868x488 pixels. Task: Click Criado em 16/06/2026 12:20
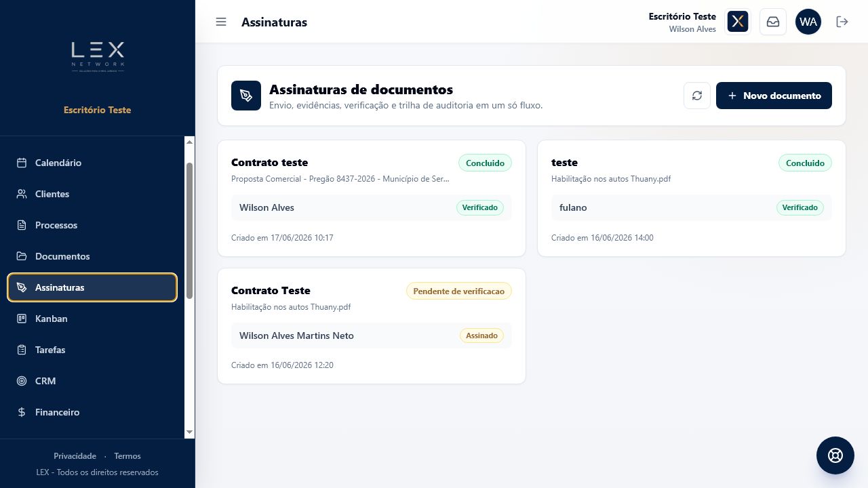[x=282, y=365]
